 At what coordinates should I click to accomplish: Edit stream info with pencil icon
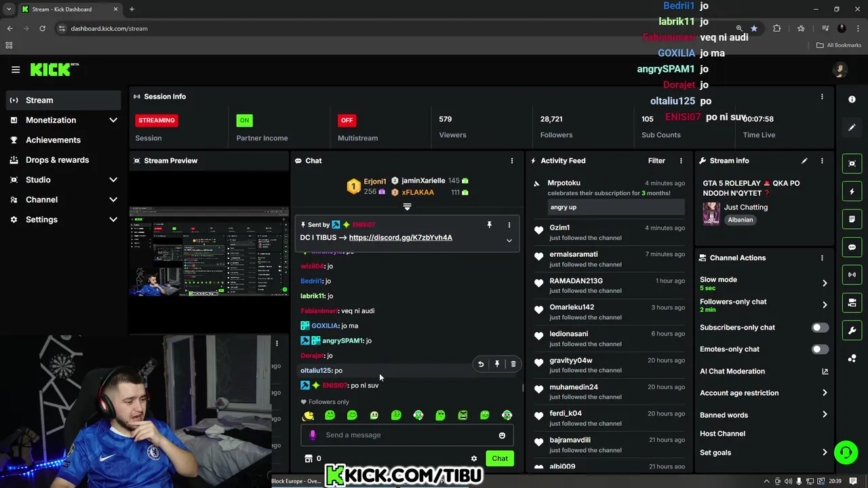coord(804,161)
